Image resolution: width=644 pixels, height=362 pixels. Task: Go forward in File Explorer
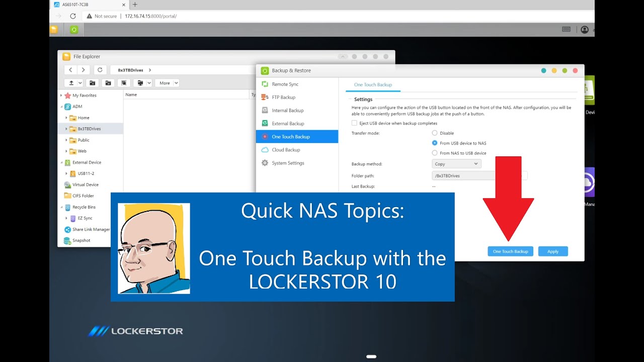point(84,70)
